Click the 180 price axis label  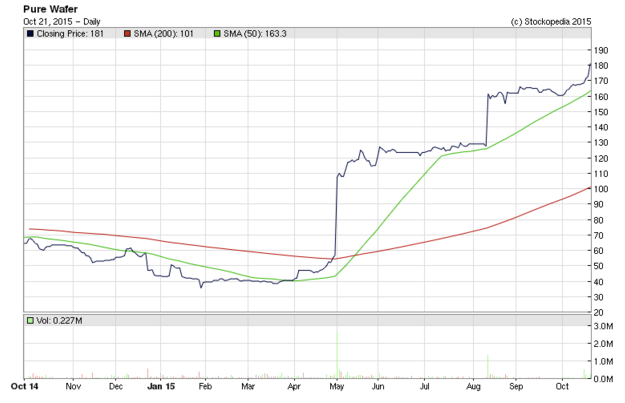point(601,66)
